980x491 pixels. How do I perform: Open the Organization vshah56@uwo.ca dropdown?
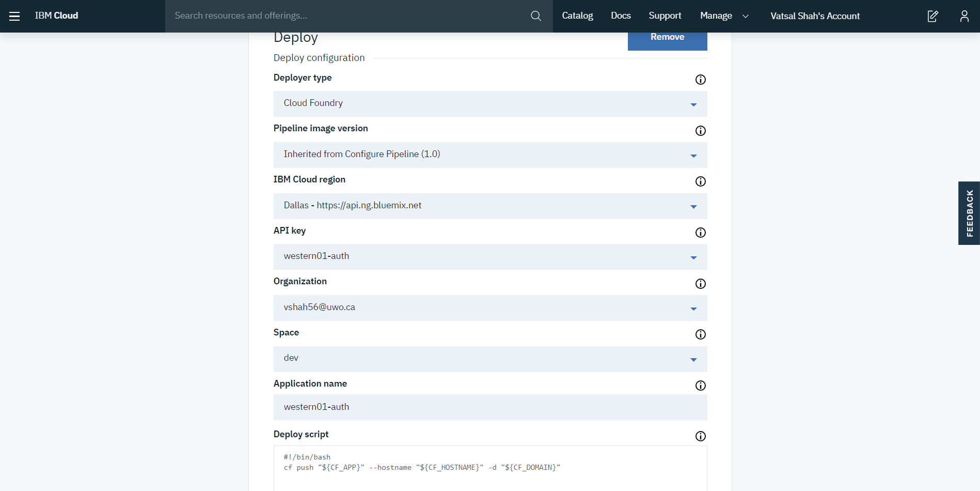coord(490,308)
